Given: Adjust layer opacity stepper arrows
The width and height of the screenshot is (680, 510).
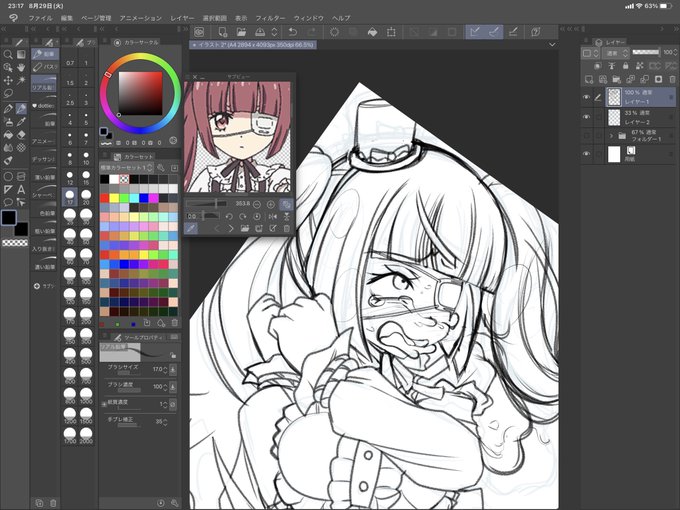Looking at the screenshot, I should (674, 52).
